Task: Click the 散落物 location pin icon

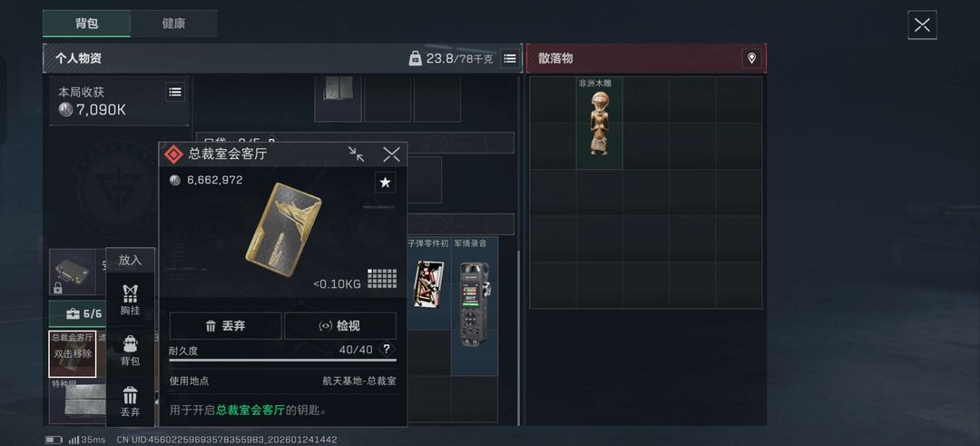Action: (x=751, y=58)
